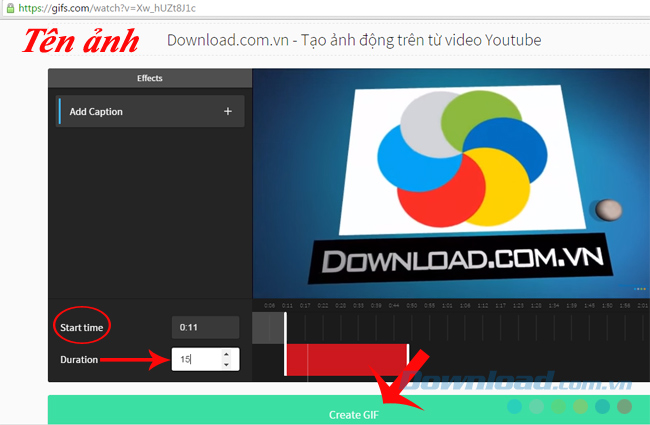Screen dimensions: 650x425
Task: Click the Duration input field
Action: tap(205, 359)
